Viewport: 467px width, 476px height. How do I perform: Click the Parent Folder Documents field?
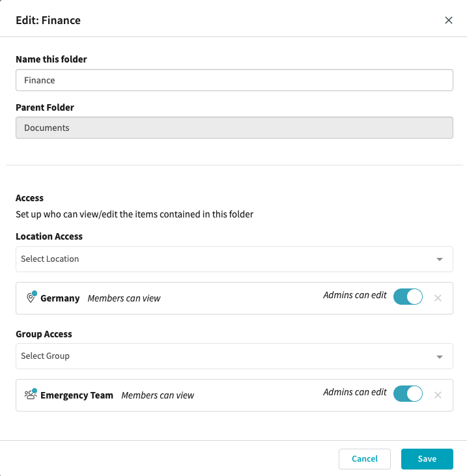[234, 128]
